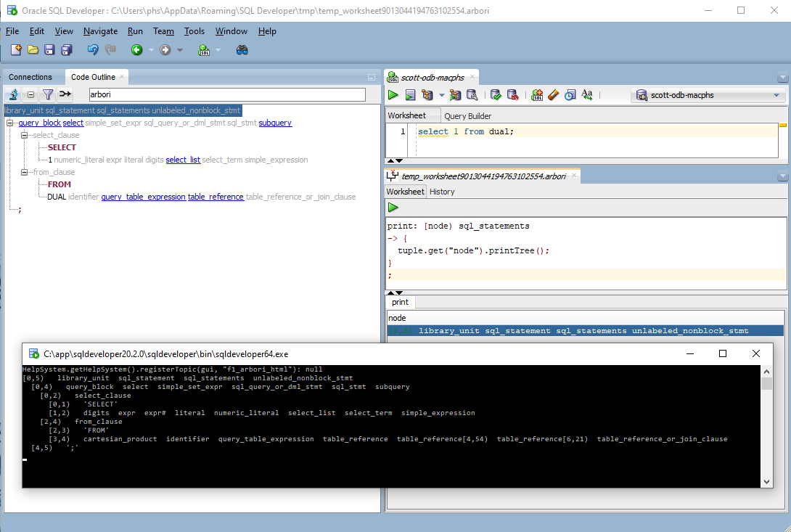Viewport: 791px width, 532px height.
Task: Minimize the Code Outline panel
Action: click(x=372, y=77)
